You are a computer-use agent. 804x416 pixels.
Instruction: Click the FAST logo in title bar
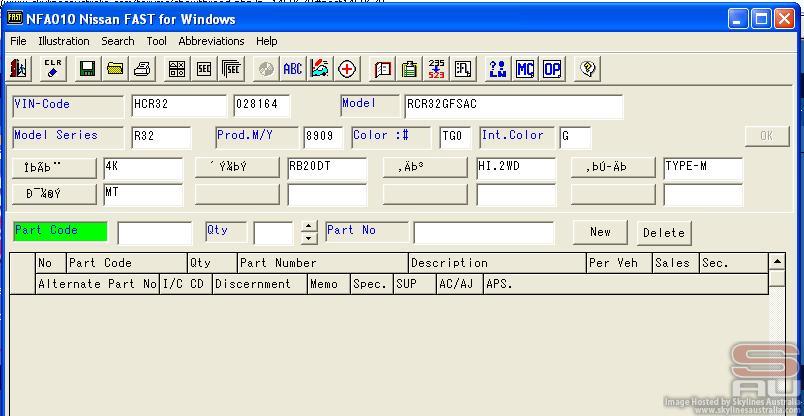(15, 18)
